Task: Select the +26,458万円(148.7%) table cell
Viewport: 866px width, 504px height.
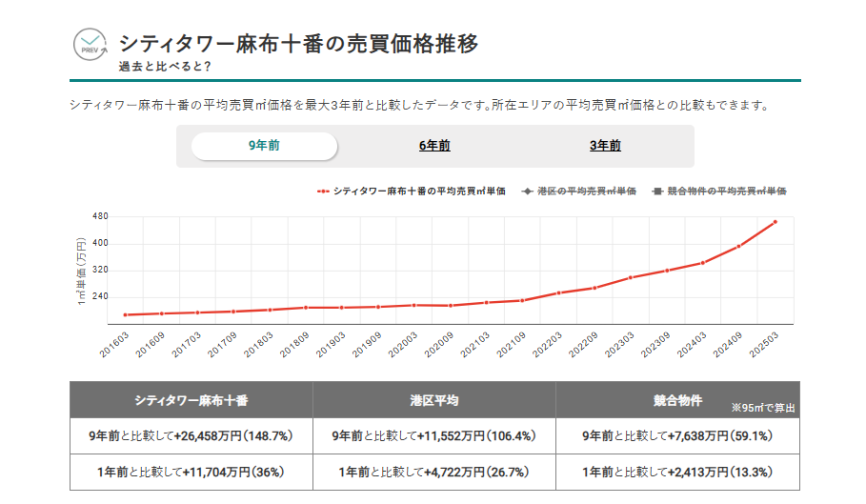Action: (x=191, y=436)
